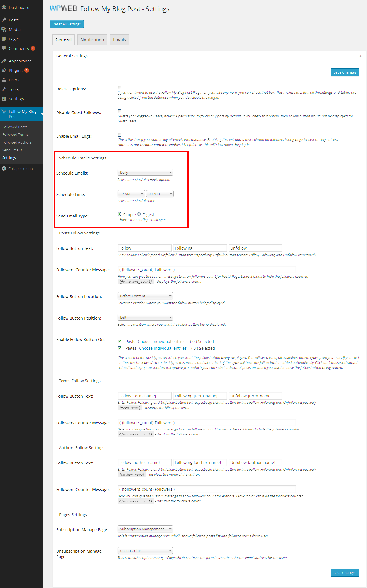This screenshot has width=367, height=588.
Task: Switch to the Notification tab
Action: pyautogui.click(x=92, y=40)
